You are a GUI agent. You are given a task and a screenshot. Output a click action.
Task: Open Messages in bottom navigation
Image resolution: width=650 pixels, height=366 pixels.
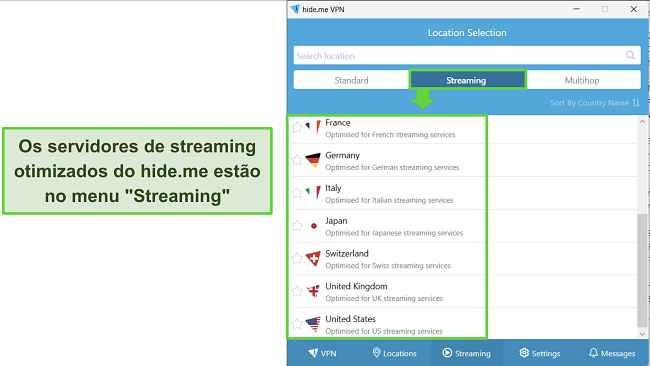point(612,353)
